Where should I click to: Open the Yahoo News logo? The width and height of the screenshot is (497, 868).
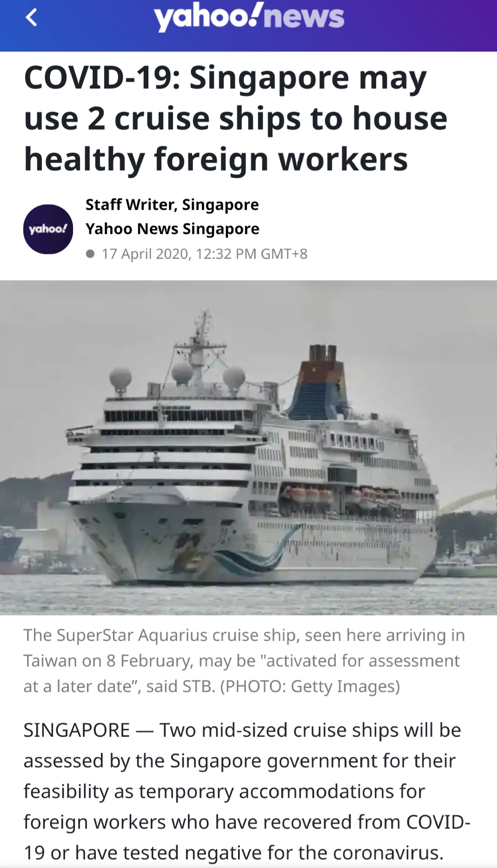point(249,17)
